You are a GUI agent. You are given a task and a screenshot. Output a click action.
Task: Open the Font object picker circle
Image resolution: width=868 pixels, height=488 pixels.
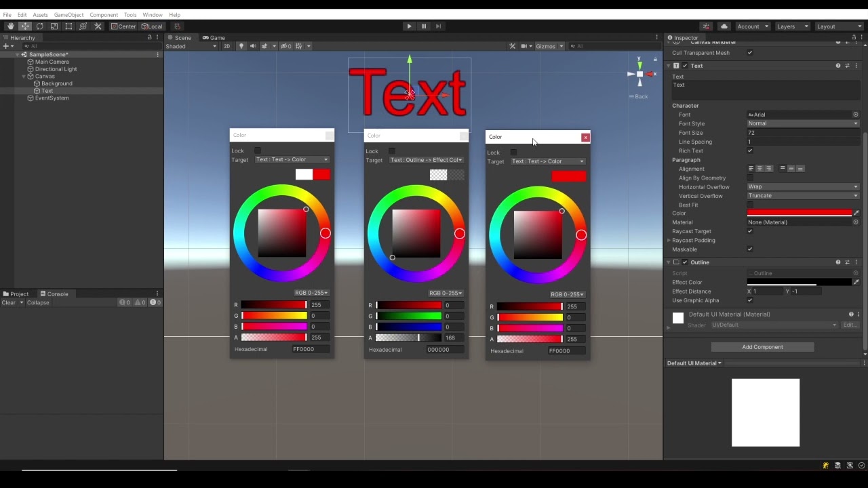(856, 115)
